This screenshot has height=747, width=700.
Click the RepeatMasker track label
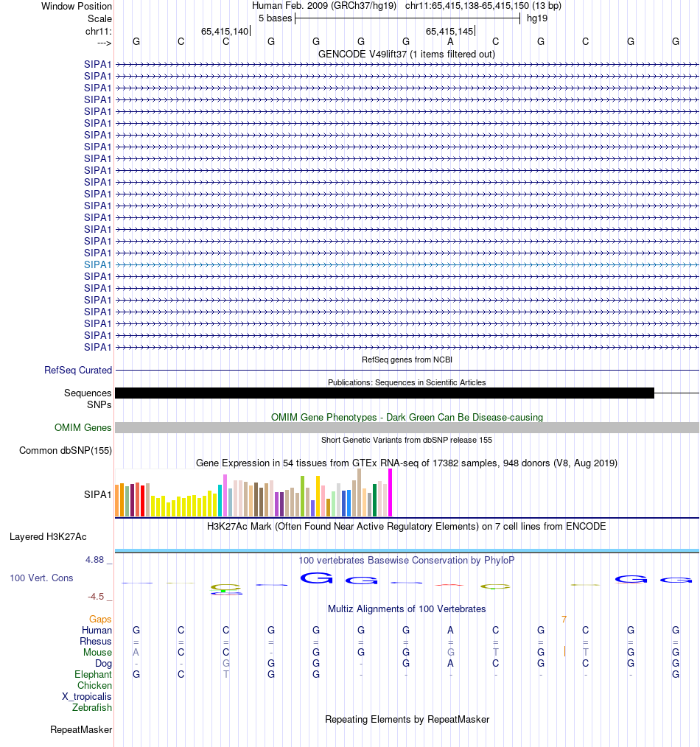coord(81,730)
